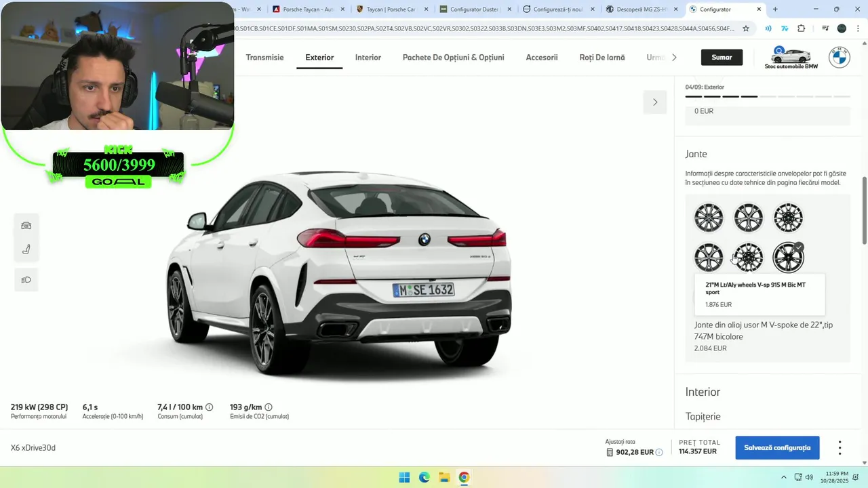The width and height of the screenshot is (868, 488).
Task: Click the 219 kW (298 CP) performance value
Action: pyautogui.click(x=39, y=407)
